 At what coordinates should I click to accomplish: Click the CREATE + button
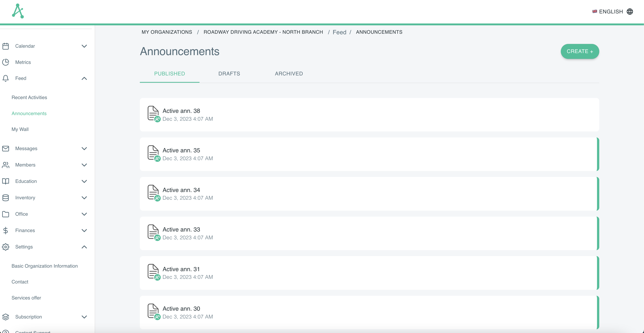(x=580, y=51)
